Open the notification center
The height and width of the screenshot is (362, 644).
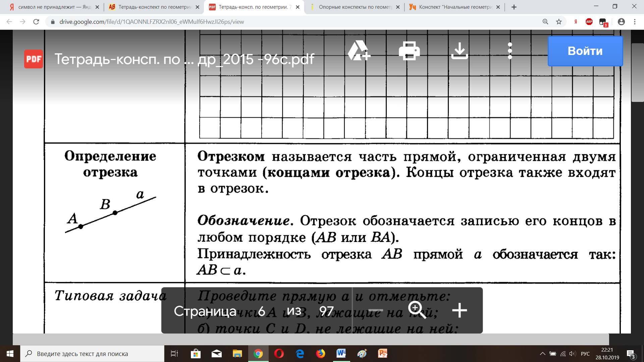631,354
